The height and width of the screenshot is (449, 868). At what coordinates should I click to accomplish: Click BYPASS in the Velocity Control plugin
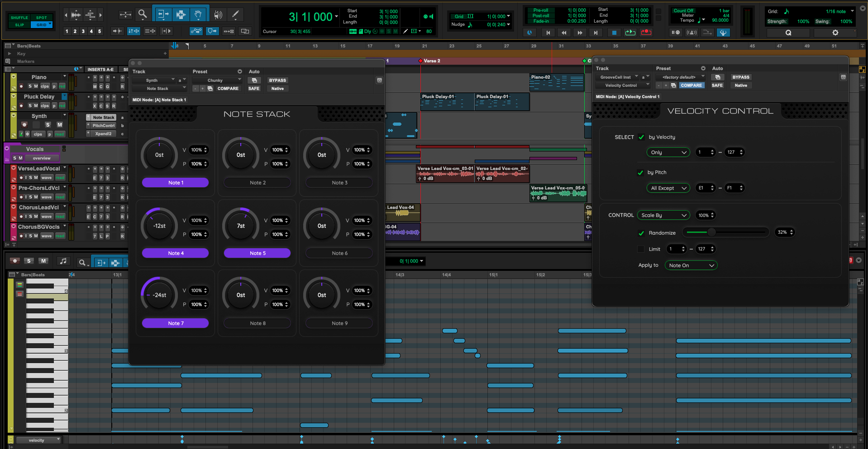click(741, 77)
